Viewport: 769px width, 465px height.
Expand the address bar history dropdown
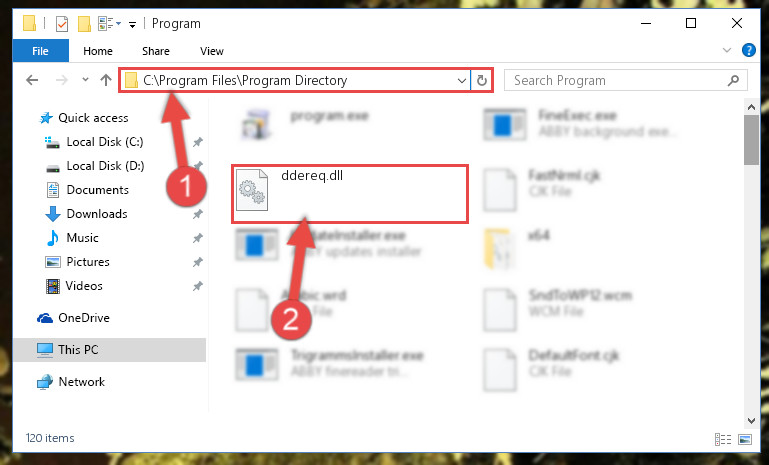[461, 80]
